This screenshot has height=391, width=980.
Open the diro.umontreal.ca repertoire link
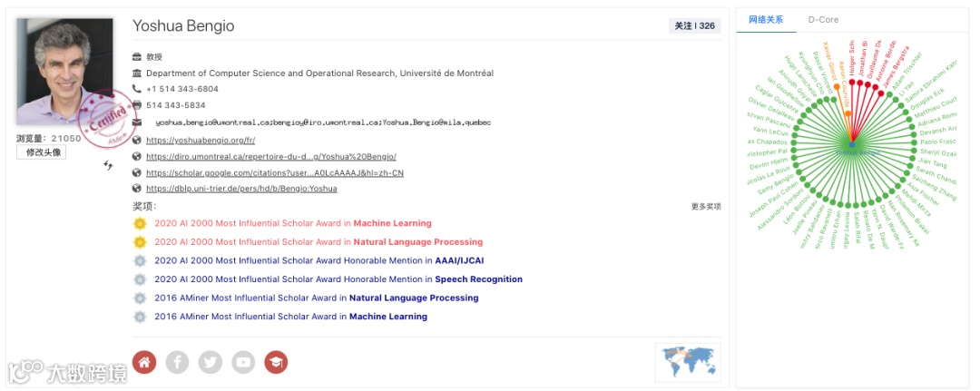[271, 157]
